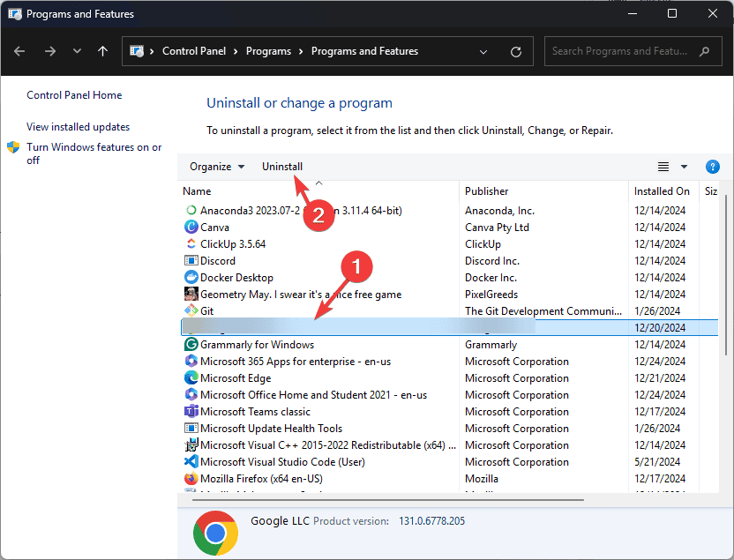This screenshot has height=560, width=734.
Task: Refresh the Programs and Features list
Action: 516,51
